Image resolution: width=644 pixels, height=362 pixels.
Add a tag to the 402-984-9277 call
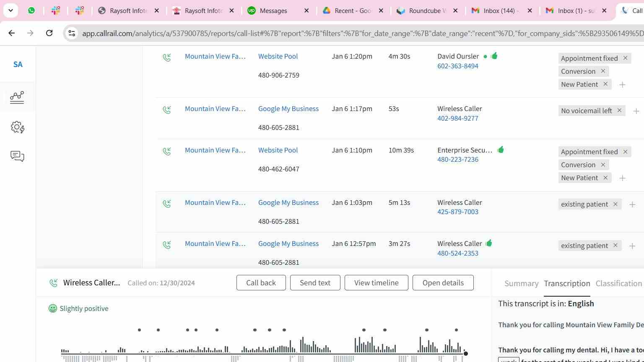(636, 111)
